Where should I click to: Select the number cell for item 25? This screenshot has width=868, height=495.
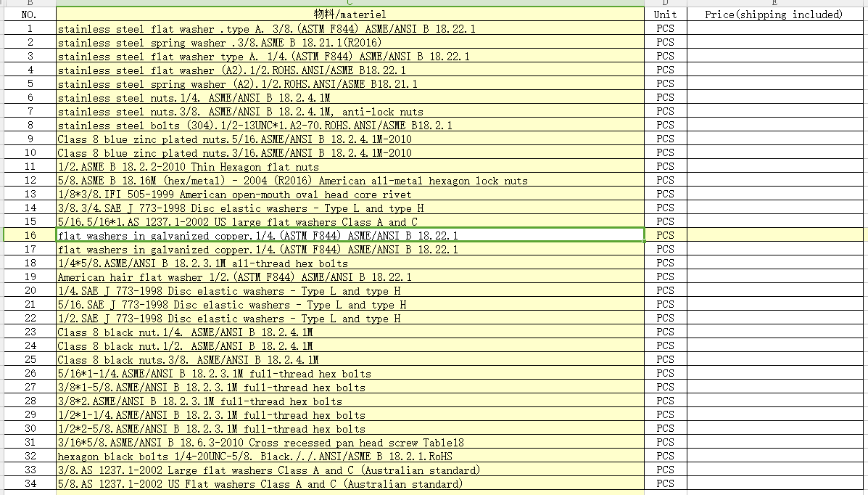point(30,360)
